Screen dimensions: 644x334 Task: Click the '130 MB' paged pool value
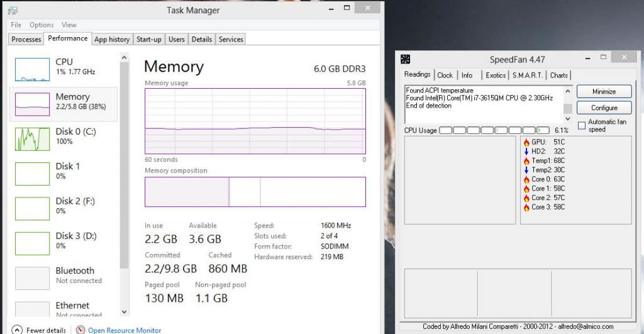[x=164, y=298]
